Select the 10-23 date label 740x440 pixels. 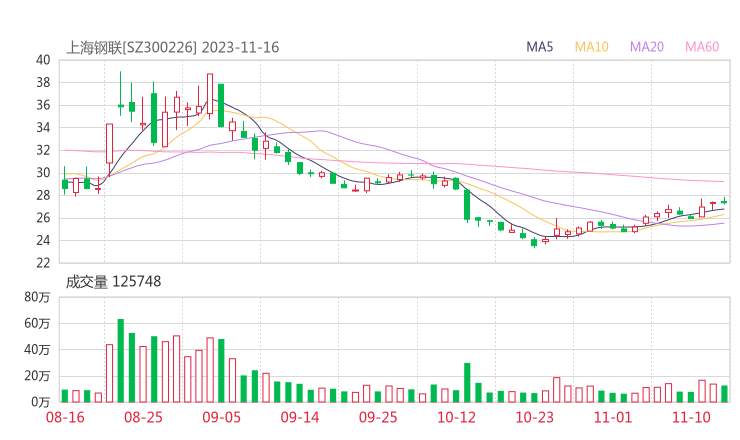(x=534, y=417)
